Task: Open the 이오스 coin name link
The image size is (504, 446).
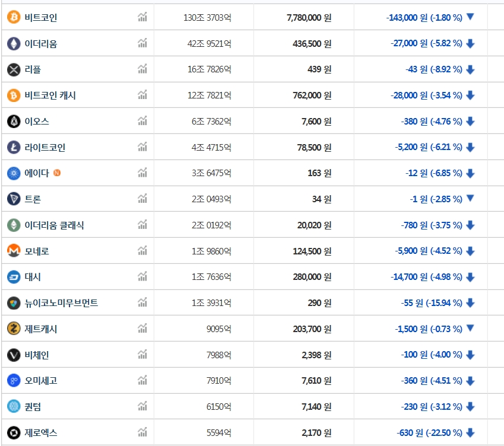Action: [37, 122]
